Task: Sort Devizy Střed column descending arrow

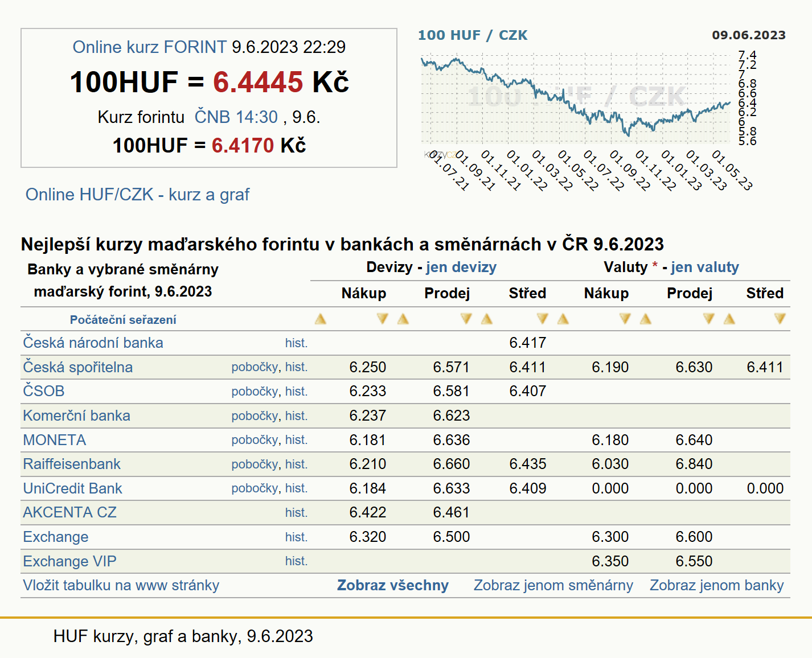Action: [x=543, y=319]
